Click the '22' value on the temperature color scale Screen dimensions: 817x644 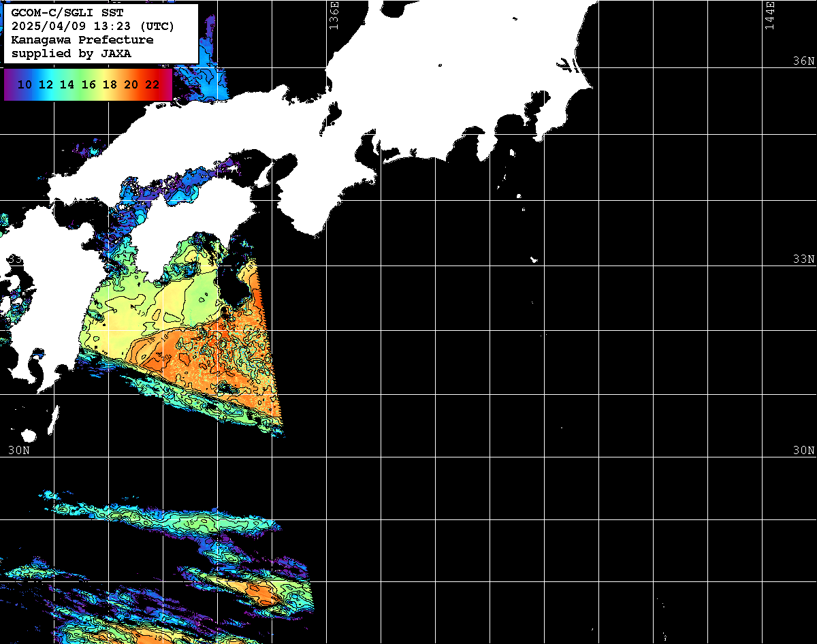[152, 84]
